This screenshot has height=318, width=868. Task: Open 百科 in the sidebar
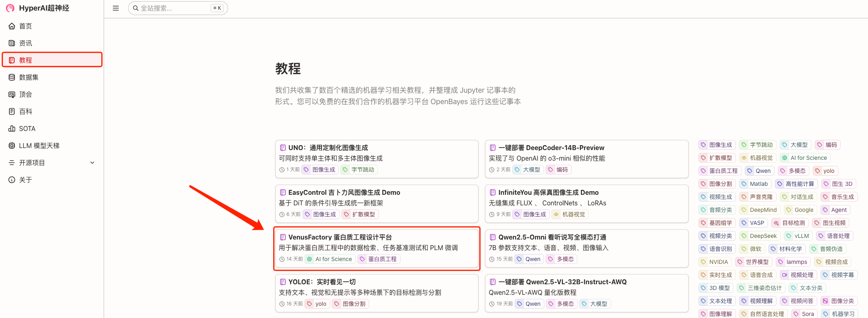(x=52, y=111)
